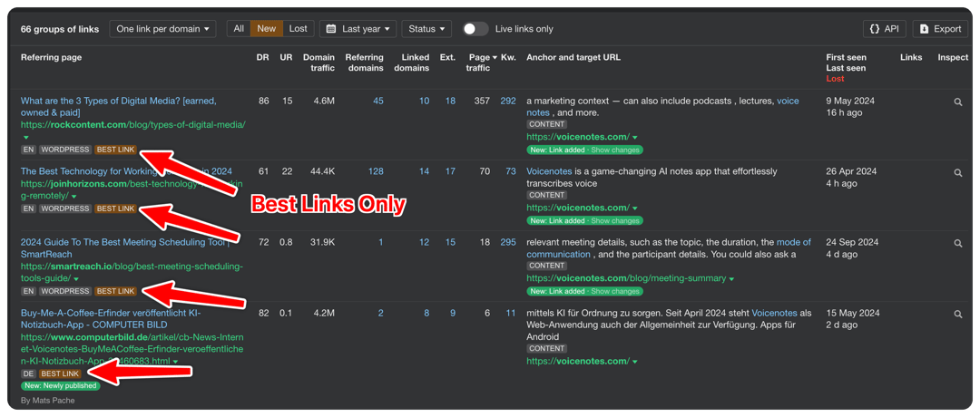Click '66 groups of links' heading
980x417 pixels.
[x=59, y=29]
